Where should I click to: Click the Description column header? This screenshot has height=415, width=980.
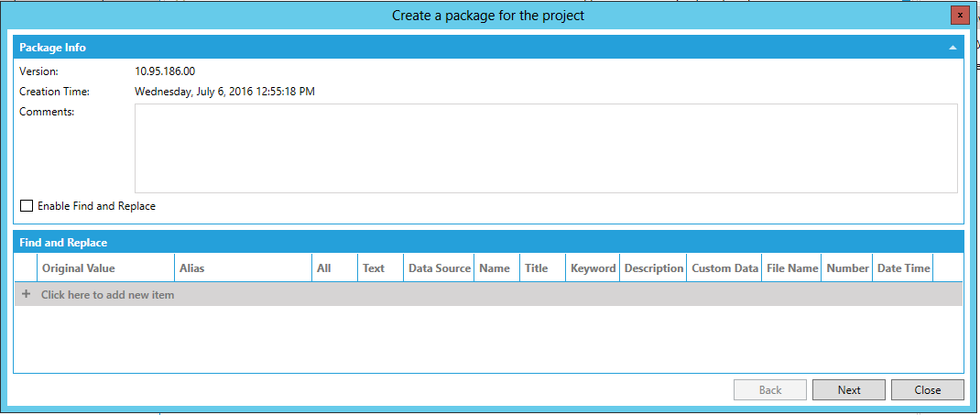tap(653, 268)
